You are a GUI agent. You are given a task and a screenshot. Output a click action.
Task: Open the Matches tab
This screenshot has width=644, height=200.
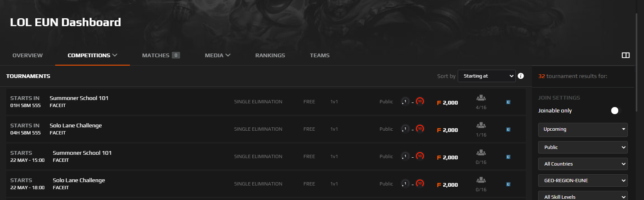(x=161, y=55)
